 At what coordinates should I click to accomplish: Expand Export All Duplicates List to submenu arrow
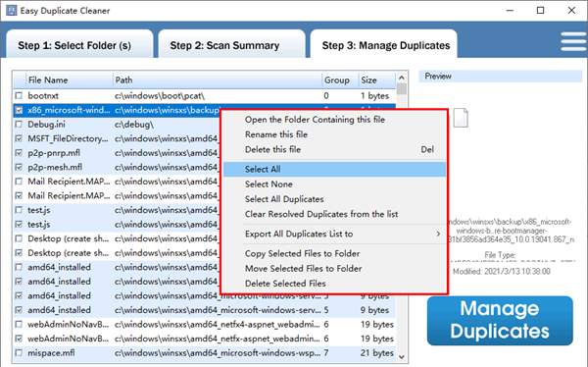438,234
